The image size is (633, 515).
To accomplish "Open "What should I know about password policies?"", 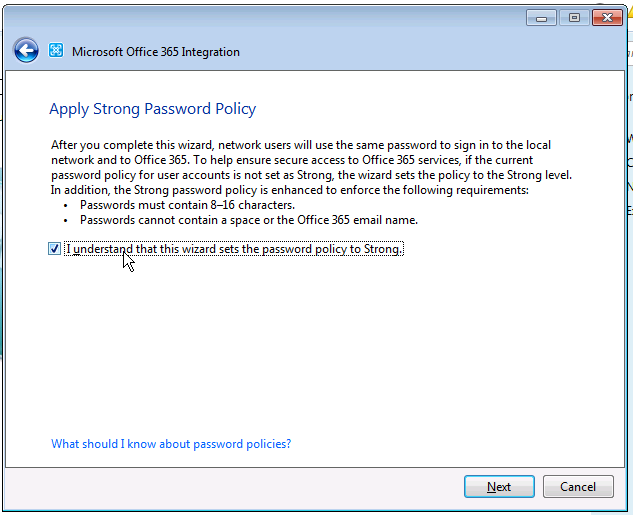I will coord(171,444).
